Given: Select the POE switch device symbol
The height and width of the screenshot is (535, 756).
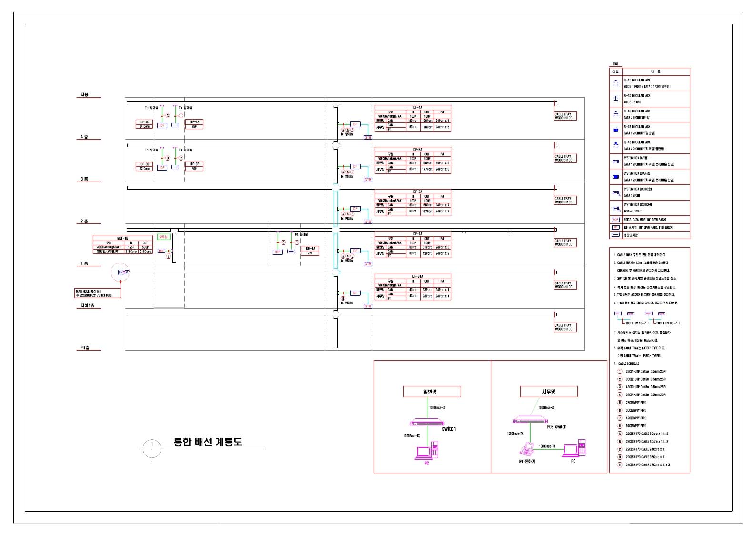Looking at the screenshot, I should click(530, 421).
